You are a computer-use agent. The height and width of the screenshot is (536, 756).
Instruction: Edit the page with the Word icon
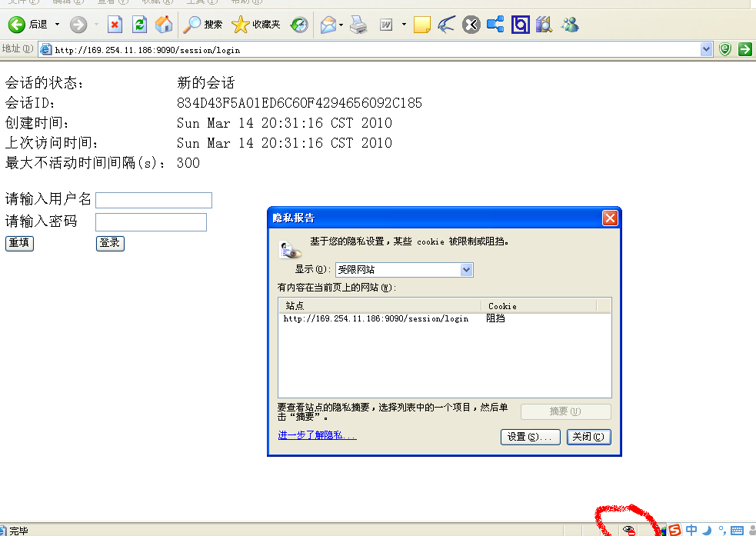click(386, 24)
